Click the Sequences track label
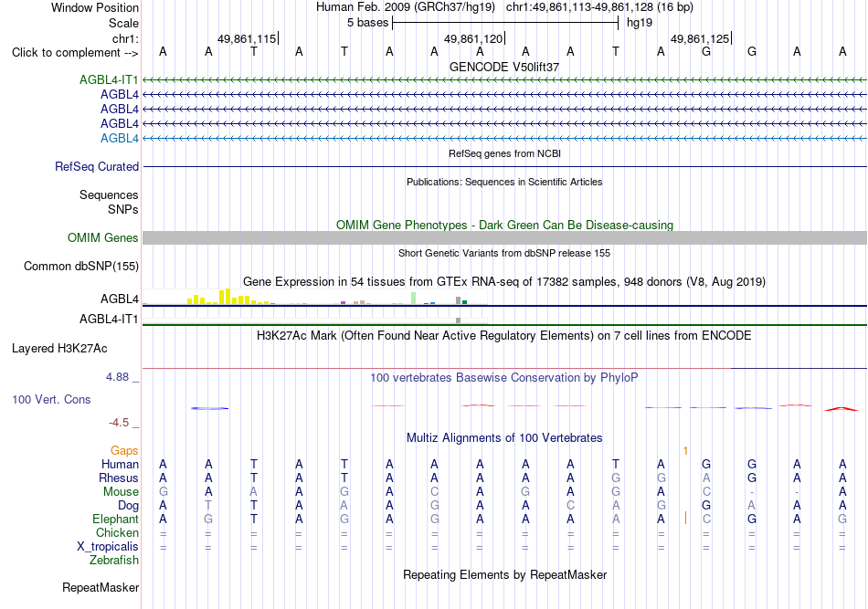Screen dimensions: 868x609 point(109,194)
